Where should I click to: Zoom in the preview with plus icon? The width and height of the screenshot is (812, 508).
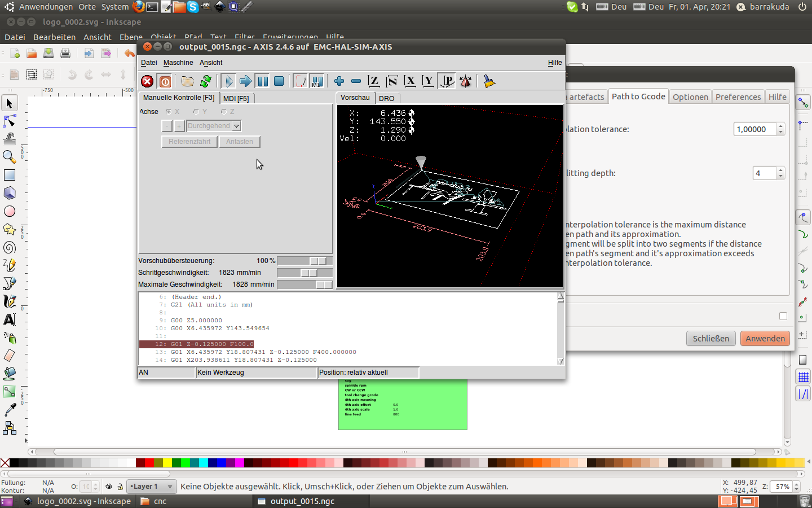point(339,81)
